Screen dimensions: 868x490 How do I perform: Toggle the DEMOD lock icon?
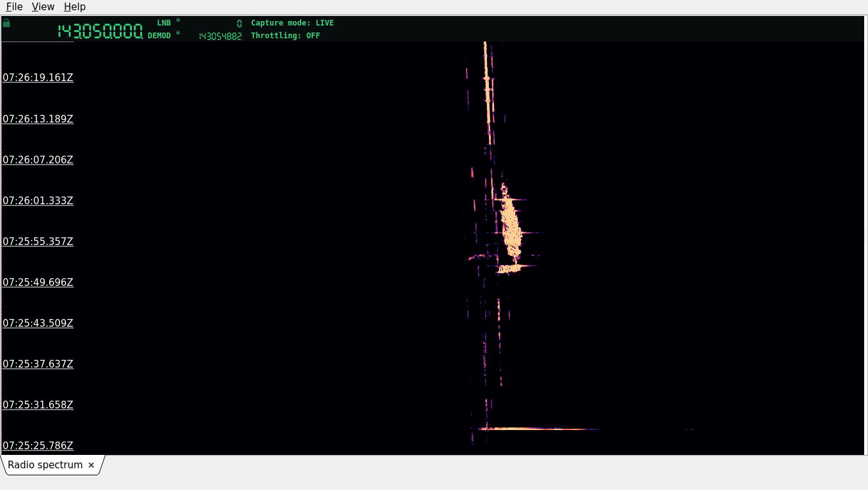(x=178, y=33)
